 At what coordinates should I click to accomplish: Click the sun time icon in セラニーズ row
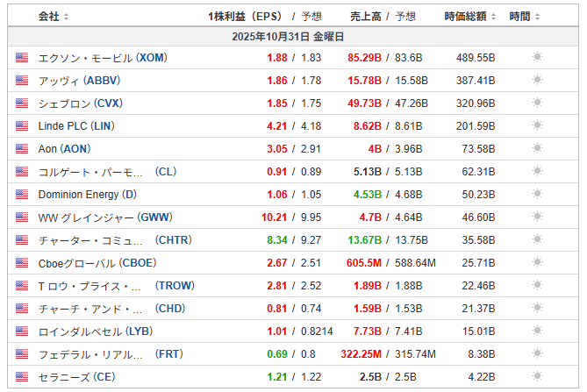[537, 376]
